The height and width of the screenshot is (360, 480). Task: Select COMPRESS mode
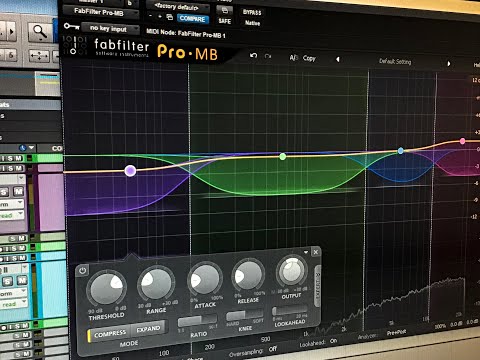[x=109, y=334]
